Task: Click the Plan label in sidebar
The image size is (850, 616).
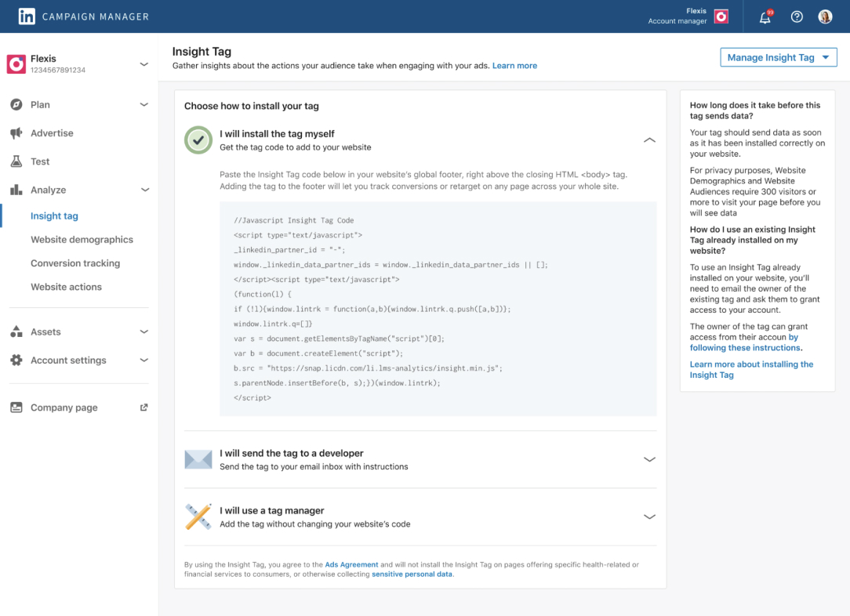Action: tap(40, 104)
